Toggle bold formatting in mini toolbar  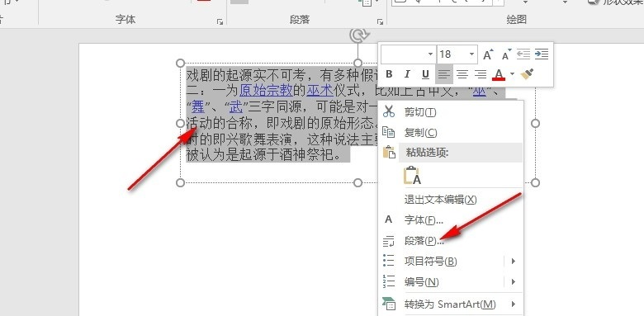coord(390,74)
